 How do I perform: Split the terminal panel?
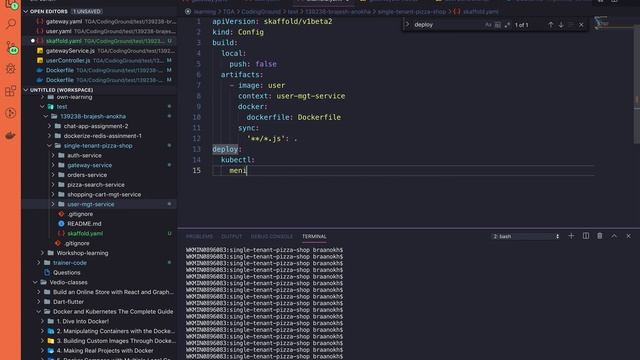[586, 236]
